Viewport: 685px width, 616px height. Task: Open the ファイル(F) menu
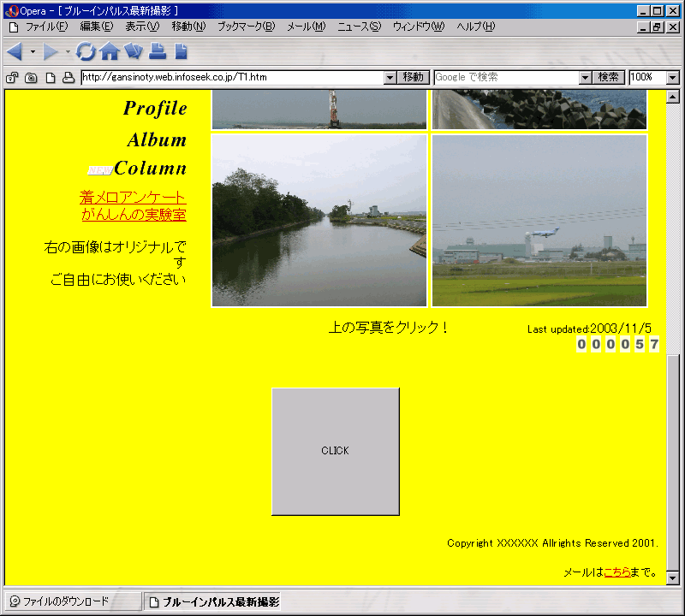(47, 27)
